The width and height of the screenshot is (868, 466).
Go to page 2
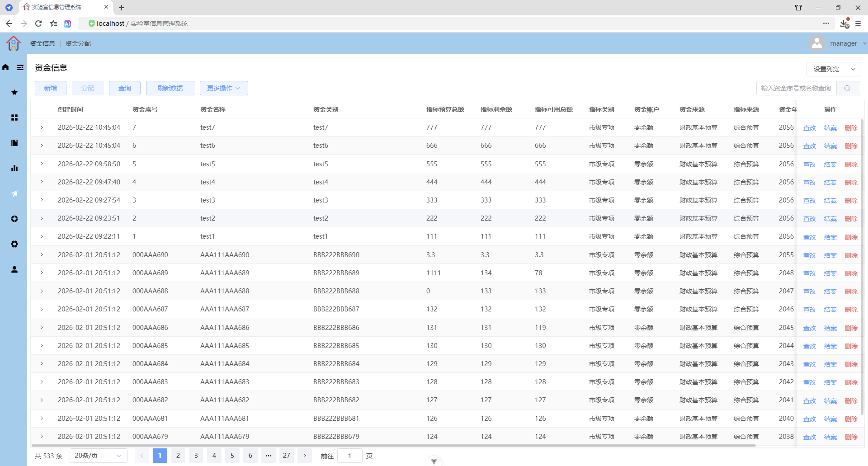point(178,456)
